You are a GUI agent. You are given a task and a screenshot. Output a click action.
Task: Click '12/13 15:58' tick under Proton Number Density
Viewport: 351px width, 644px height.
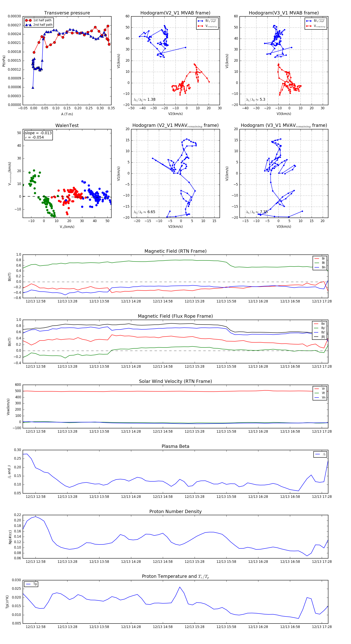click(226, 562)
